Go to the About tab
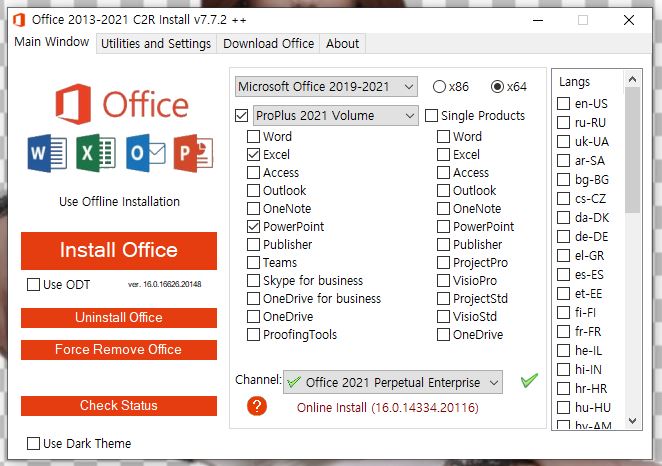Image resolution: width=662 pixels, height=466 pixels. [342, 43]
